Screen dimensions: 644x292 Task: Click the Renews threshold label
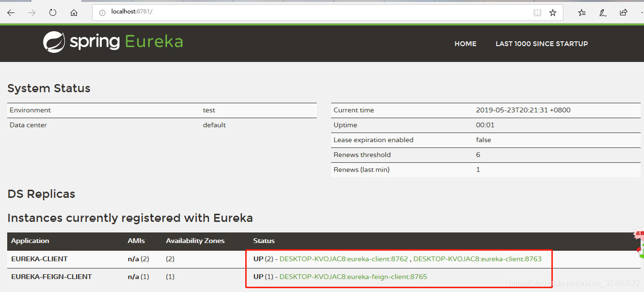pyautogui.click(x=362, y=155)
